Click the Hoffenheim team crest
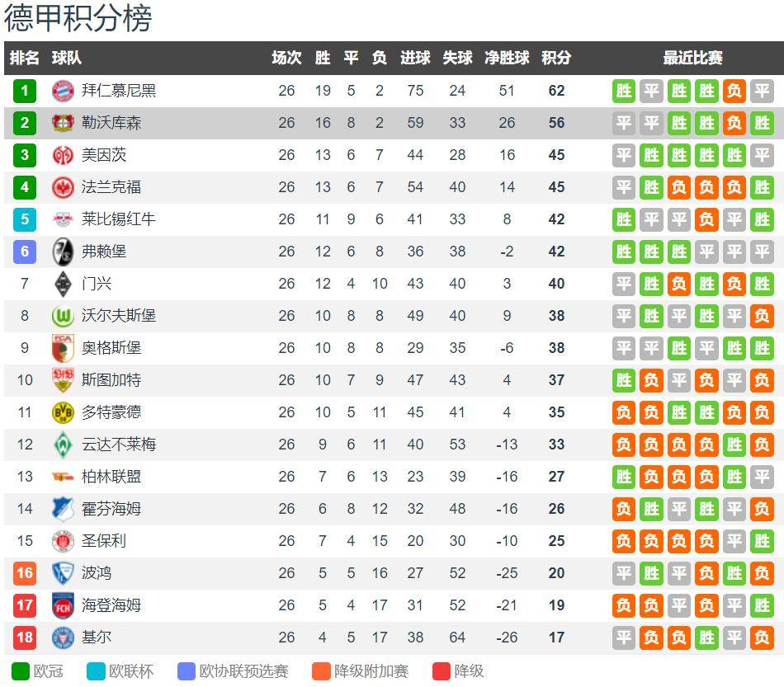This screenshot has height=687, width=784. [63, 509]
